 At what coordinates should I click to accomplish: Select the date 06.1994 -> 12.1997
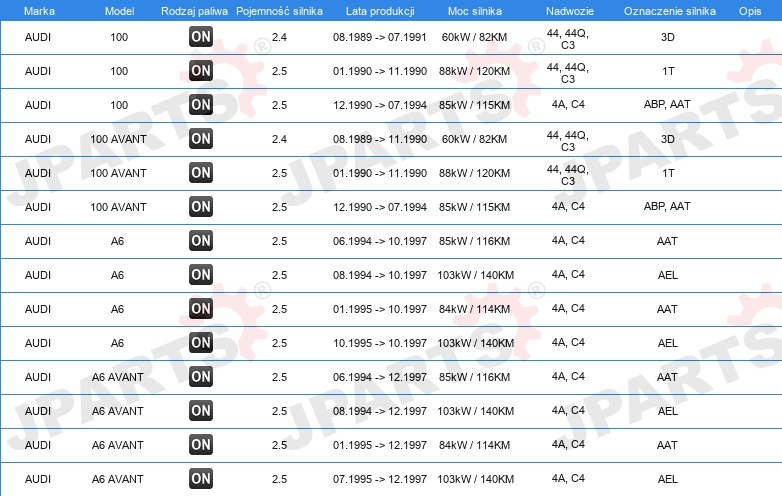380,377
